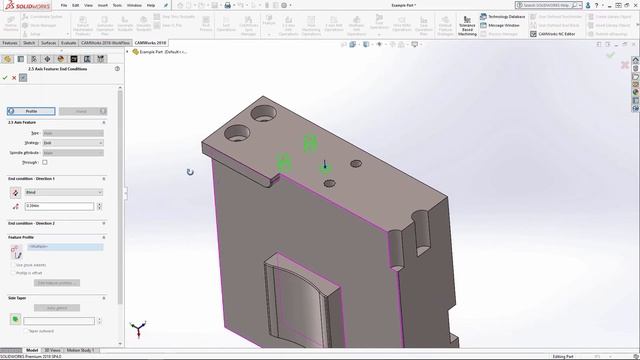Viewport: 640px width, 360px height.
Task: Expand the Example Part tree node
Action: [x=127, y=52]
